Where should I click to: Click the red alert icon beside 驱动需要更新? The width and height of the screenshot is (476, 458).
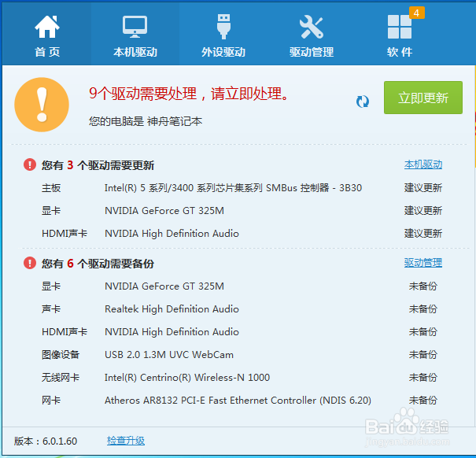[30, 164]
